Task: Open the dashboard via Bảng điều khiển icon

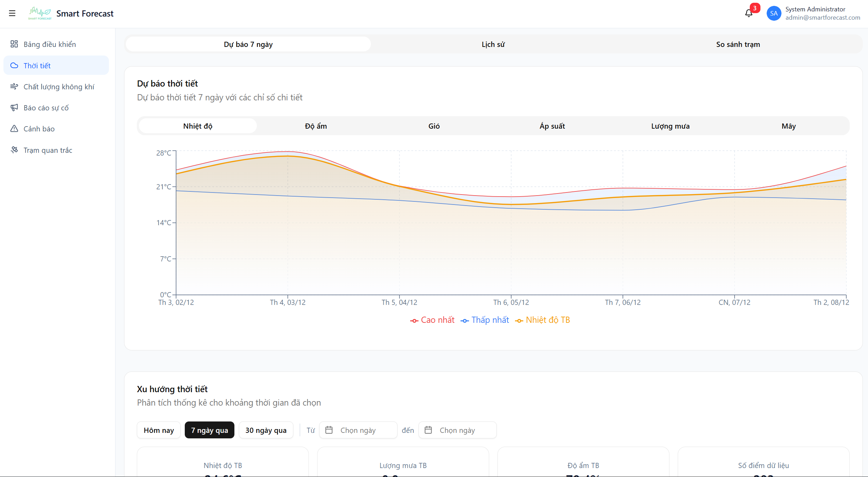Action: pos(14,44)
